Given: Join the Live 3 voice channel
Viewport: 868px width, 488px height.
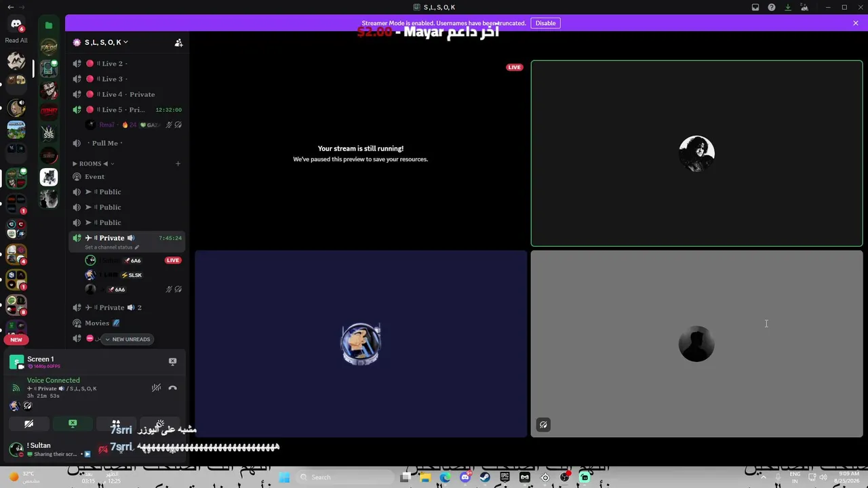Looking at the screenshot, I should coord(127,79).
